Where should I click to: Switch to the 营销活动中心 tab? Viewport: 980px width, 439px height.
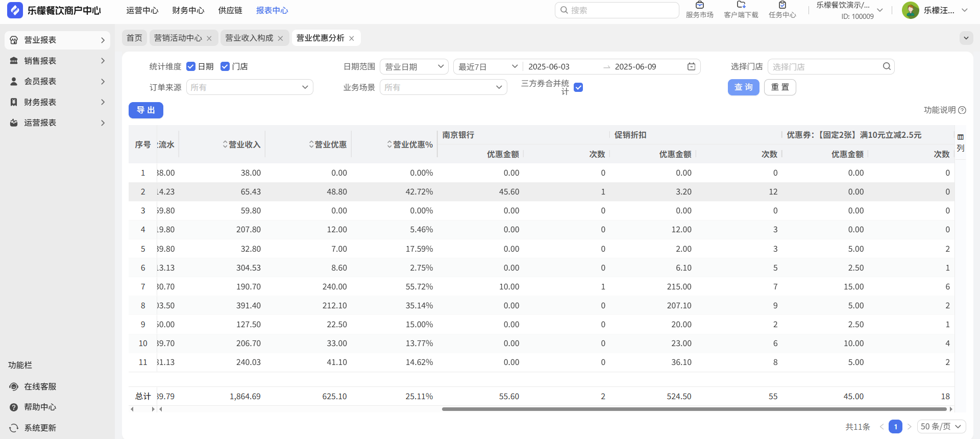(x=178, y=38)
